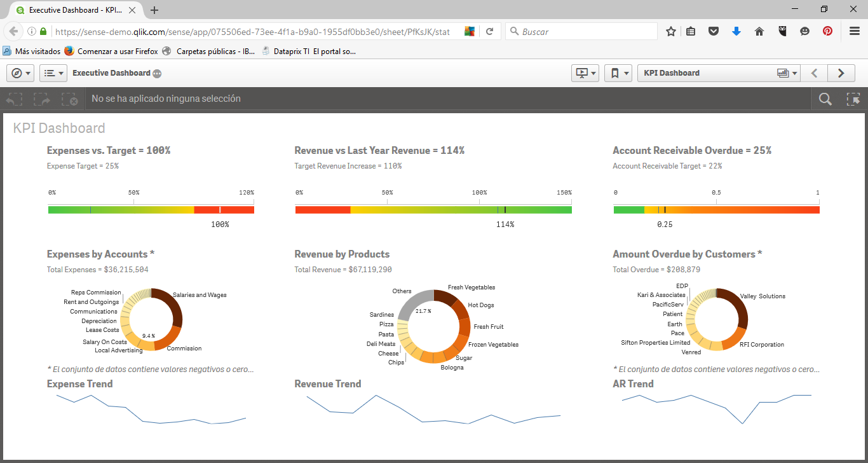
Task: Click the Expenses vs. Target gauge bar
Action: click(x=151, y=208)
